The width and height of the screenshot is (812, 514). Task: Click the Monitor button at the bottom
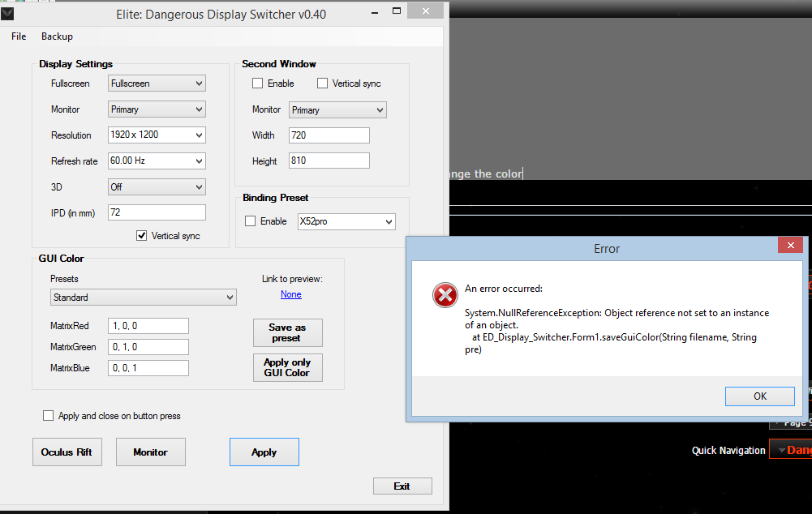point(151,452)
